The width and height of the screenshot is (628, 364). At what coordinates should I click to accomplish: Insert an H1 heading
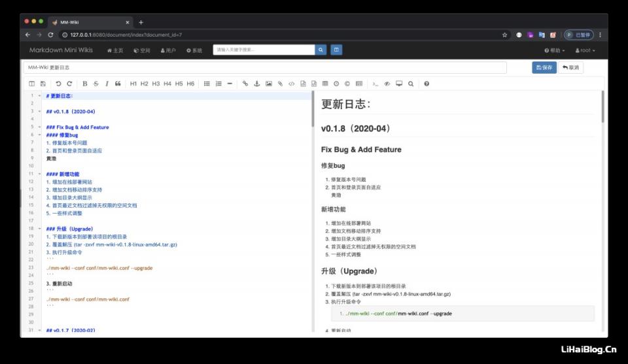coord(133,84)
